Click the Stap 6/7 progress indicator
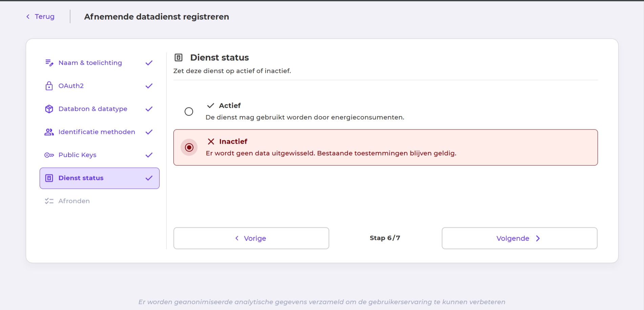The height and width of the screenshot is (310, 644). coord(385,238)
